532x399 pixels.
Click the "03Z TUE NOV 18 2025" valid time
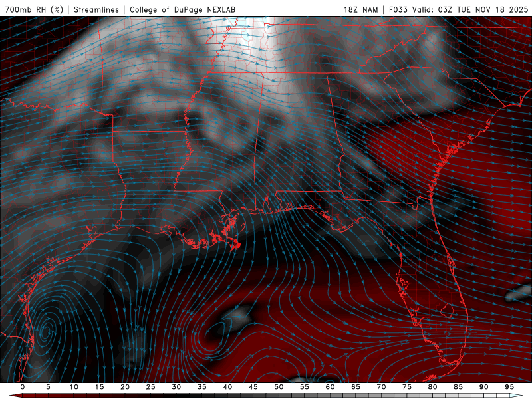(483, 9)
